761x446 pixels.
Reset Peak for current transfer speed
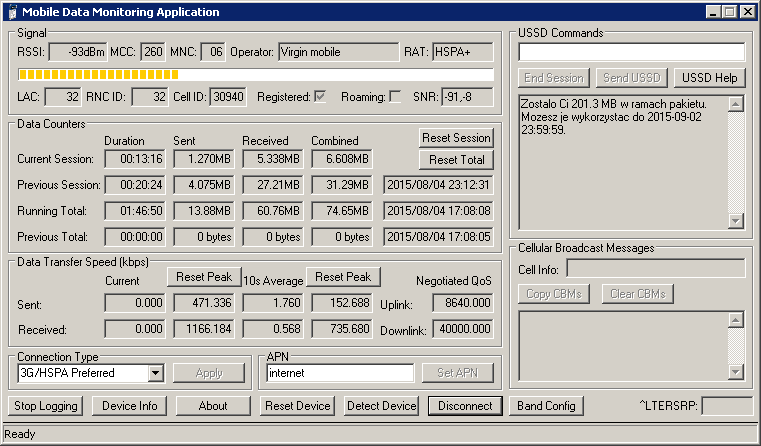click(x=204, y=277)
